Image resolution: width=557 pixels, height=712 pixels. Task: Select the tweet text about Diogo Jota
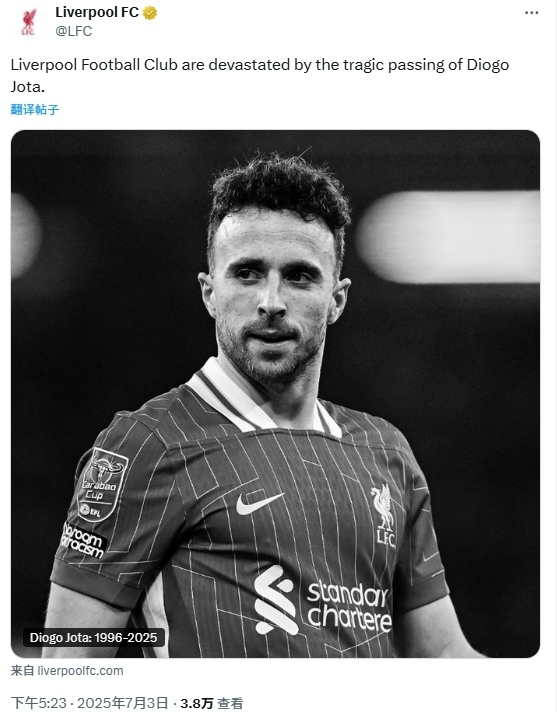[x=260, y=75]
